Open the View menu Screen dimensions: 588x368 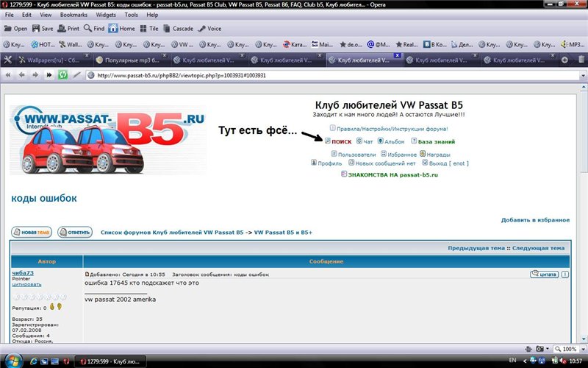46,15
